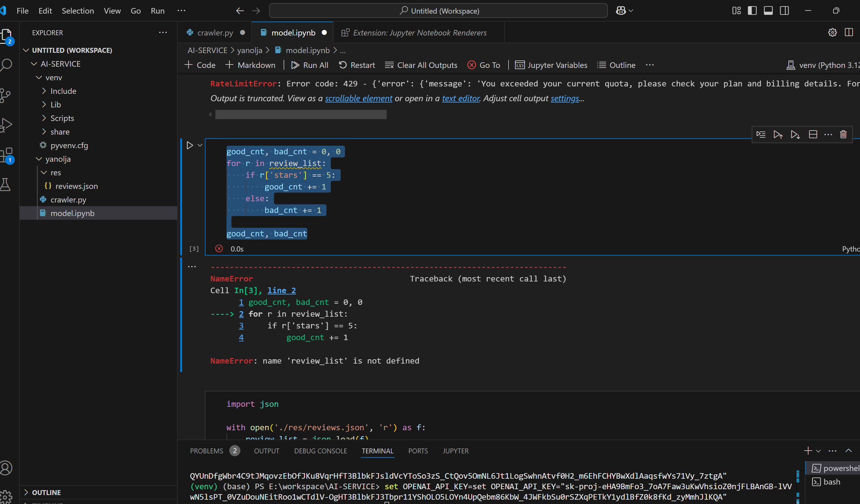The width and height of the screenshot is (860, 504).
Task: Switch to crawler.py editor tab
Action: pyautogui.click(x=215, y=33)
